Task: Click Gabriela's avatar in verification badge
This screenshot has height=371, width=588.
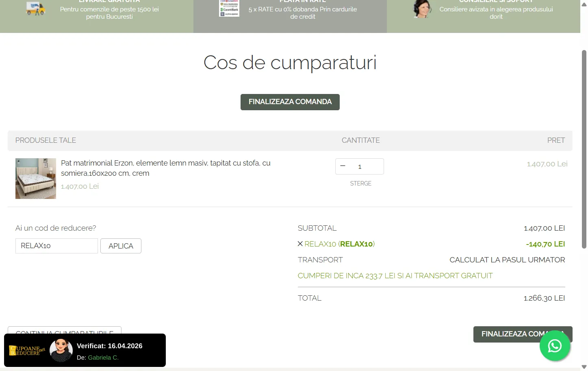Action: (x=61, y=350)
